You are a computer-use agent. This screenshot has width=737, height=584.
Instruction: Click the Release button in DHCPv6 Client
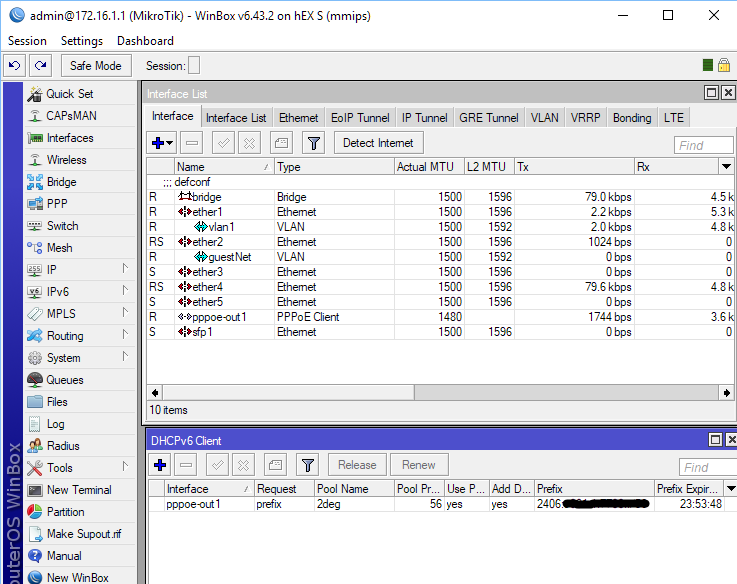coord(357,465)
